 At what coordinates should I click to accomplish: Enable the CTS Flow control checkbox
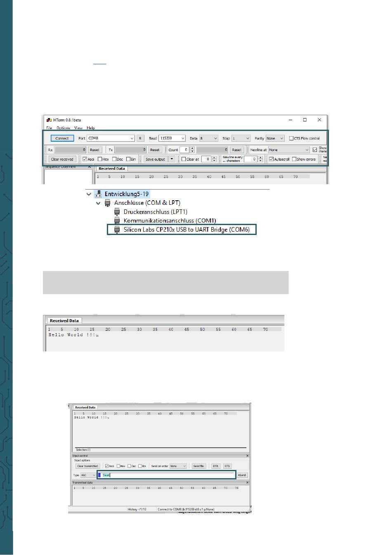(291, 138)
